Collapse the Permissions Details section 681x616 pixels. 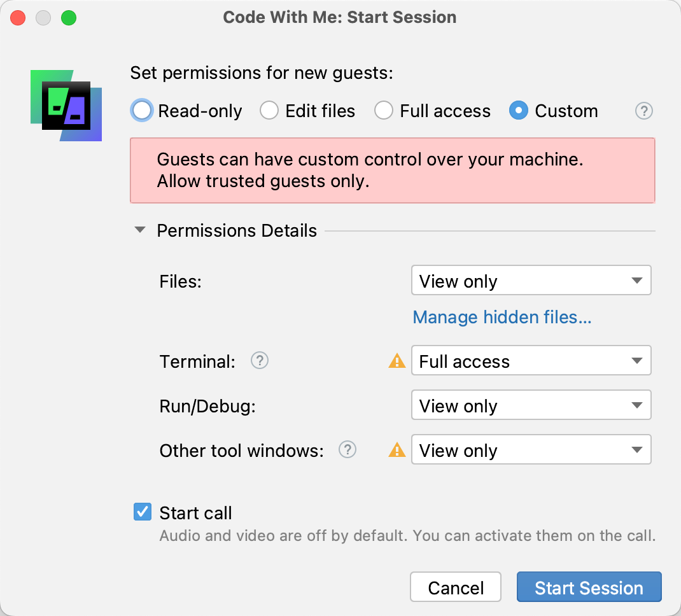click(139, 230)
